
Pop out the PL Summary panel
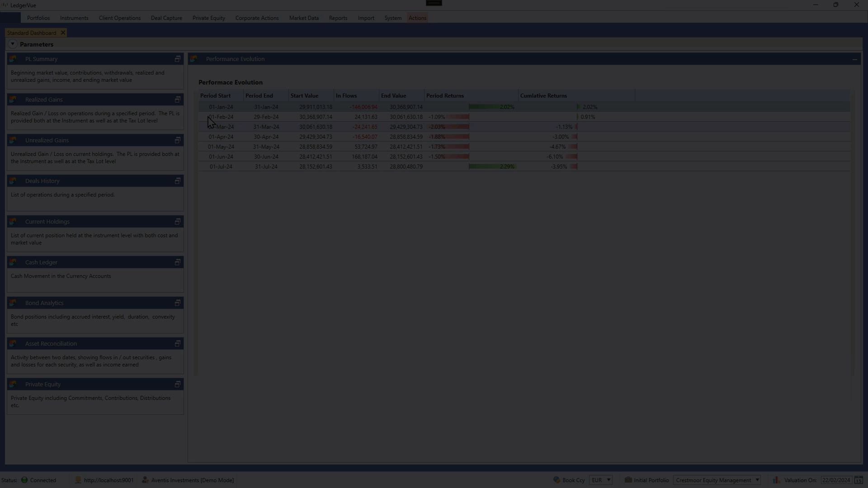click(x=178, y=59)
